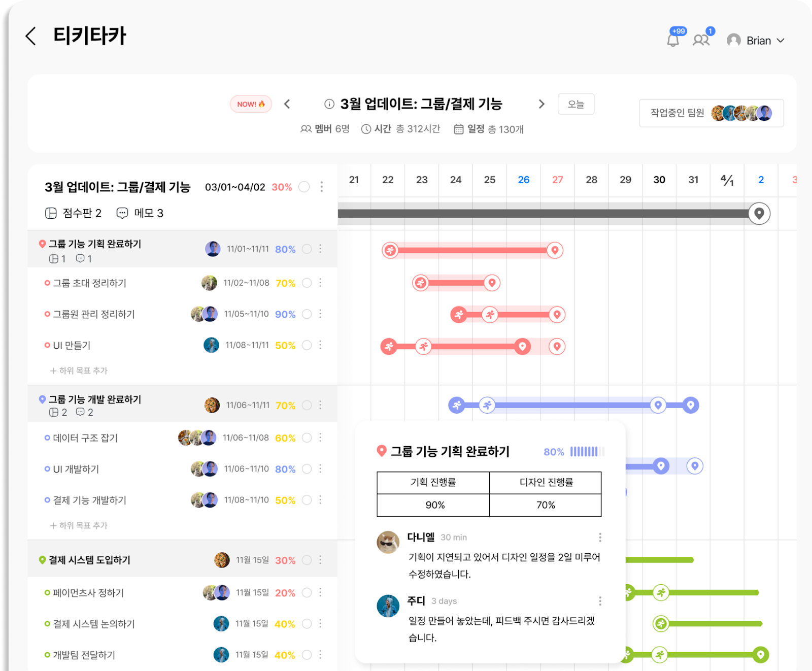
Task: Click assignee avatar on 결제 시스템 도입하기 row
Action: [222, 560]
